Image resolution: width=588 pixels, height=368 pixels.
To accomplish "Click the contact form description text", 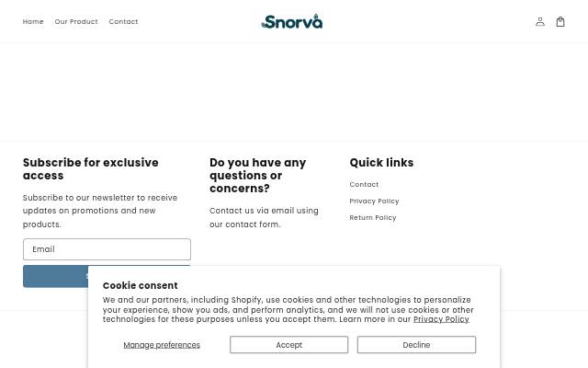I will pos(264,217).
